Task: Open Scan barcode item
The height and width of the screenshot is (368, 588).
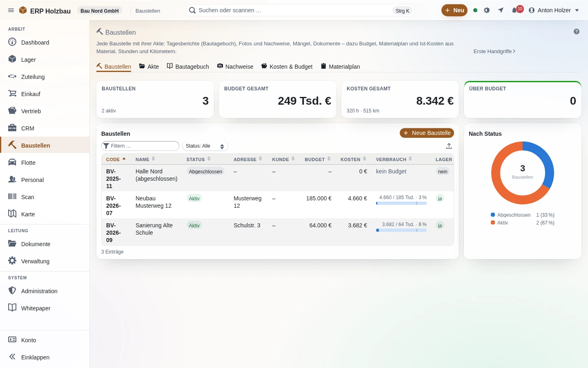Action: pos(45,197)
